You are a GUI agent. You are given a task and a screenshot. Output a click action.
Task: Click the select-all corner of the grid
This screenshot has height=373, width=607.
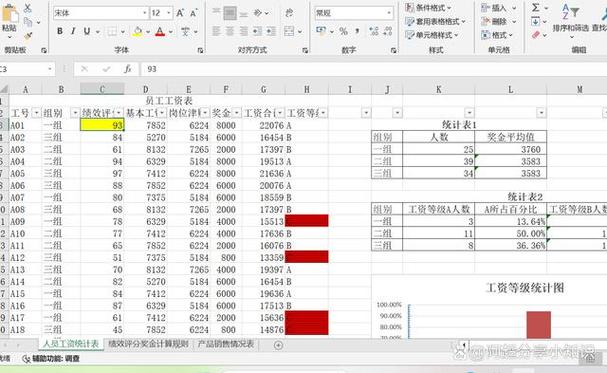pos(4,90)
